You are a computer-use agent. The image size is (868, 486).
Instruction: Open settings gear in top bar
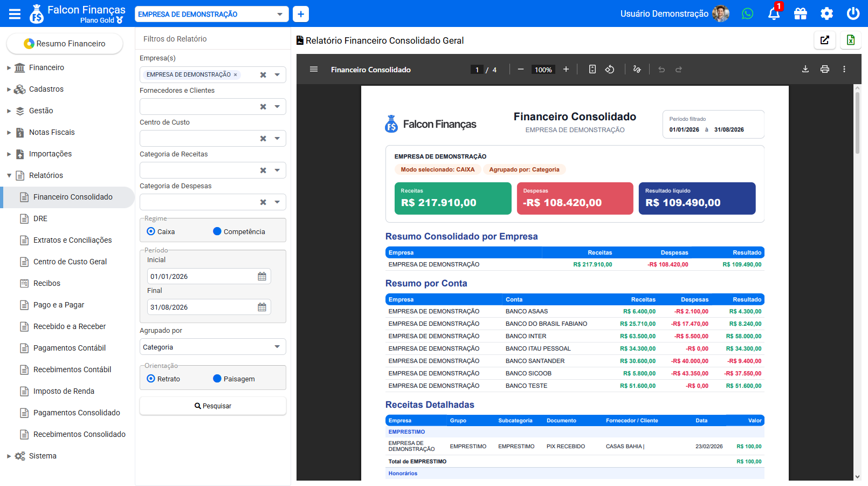click(x=826, y=13)
